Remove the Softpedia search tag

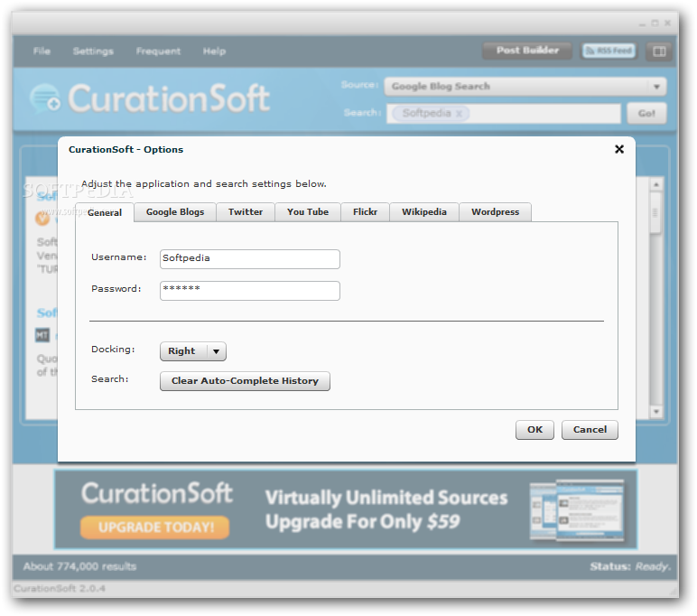coord(459,114)
